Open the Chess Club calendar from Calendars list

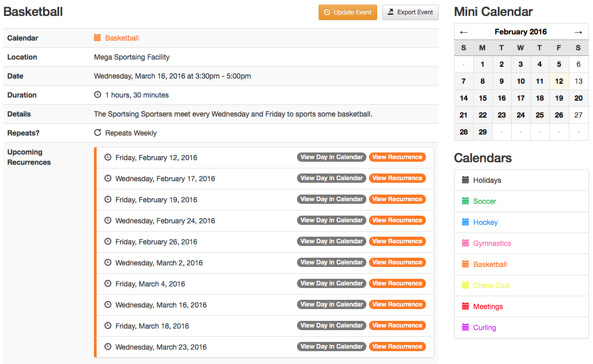[521, 285]
